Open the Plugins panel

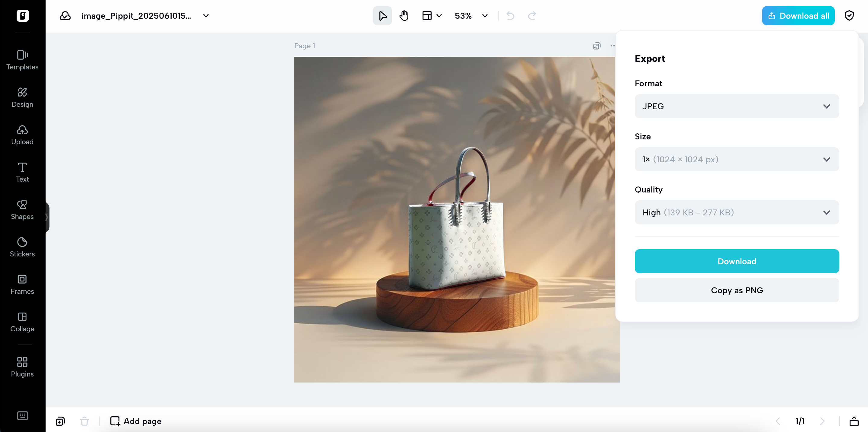coord(22,367)
